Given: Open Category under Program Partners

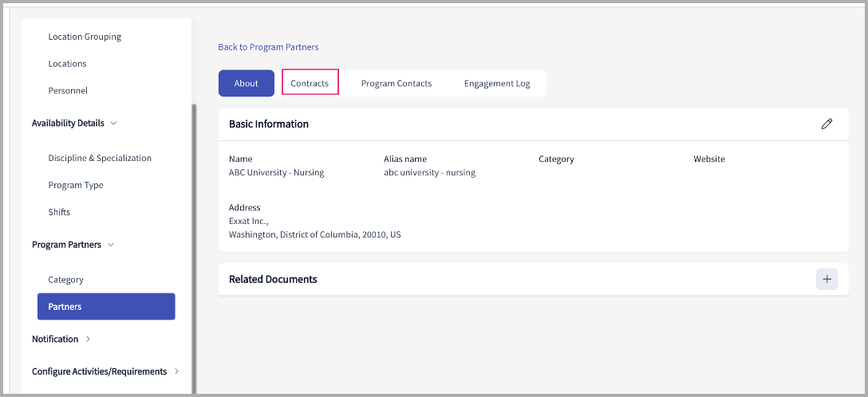Looking at the screenshot, I should coord(65,280).
